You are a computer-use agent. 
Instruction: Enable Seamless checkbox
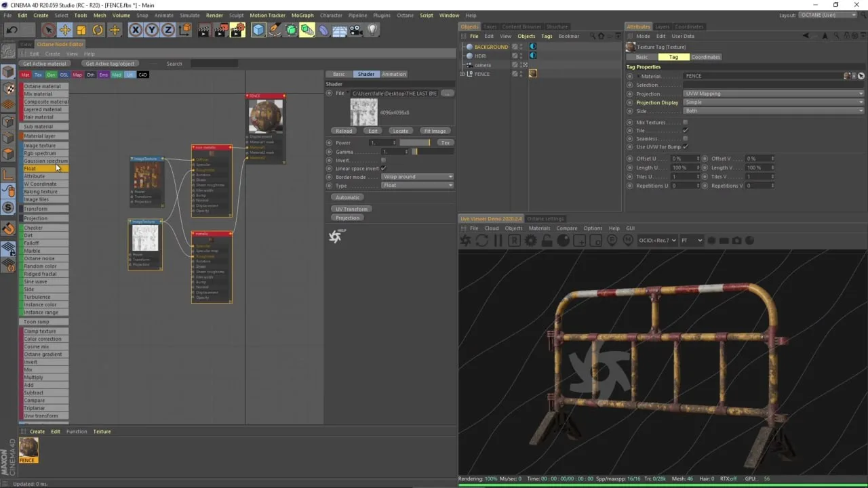click(x=686, y=139)
